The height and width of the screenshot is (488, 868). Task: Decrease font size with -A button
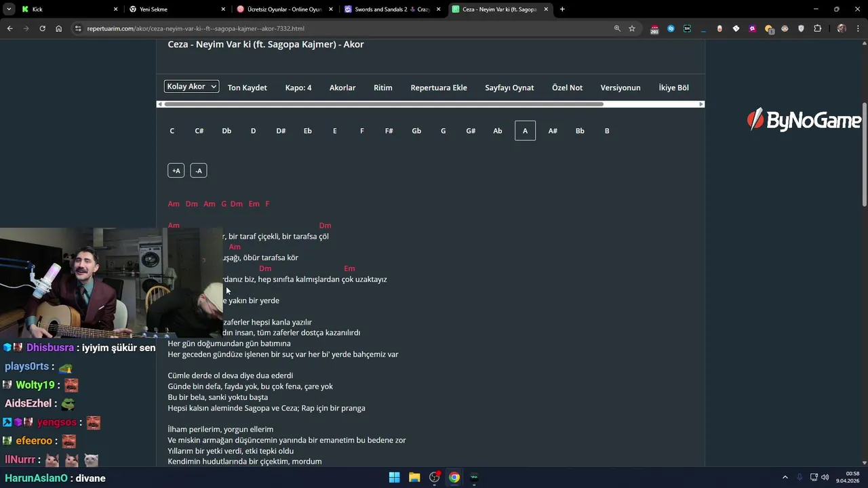199,171
